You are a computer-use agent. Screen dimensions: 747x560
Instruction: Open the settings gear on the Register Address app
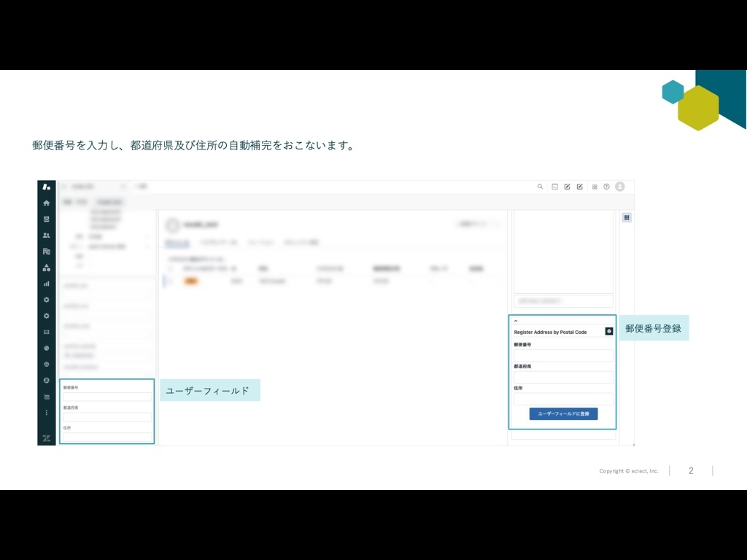click(608, 331)
